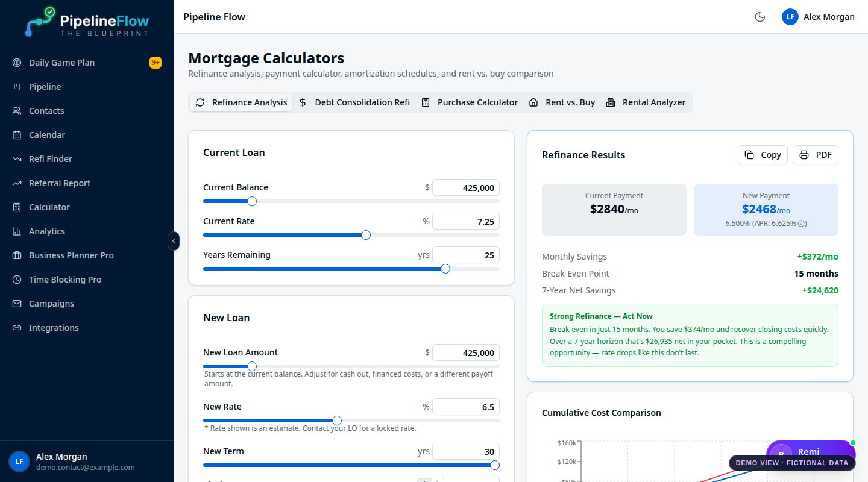Open Daily Game Plan target icon
Viewport: 868px width, 482px height.
pyautogui.click(x=17, y=63)
